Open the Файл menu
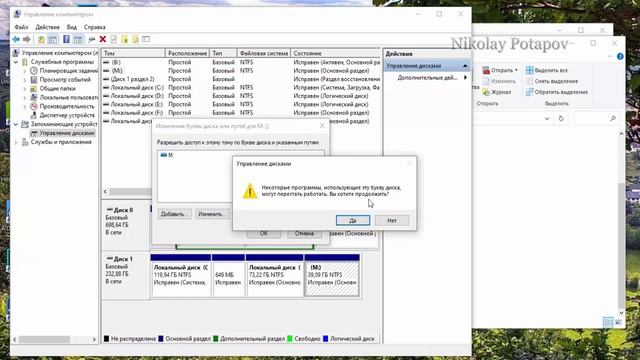 (x=21, y=27)
